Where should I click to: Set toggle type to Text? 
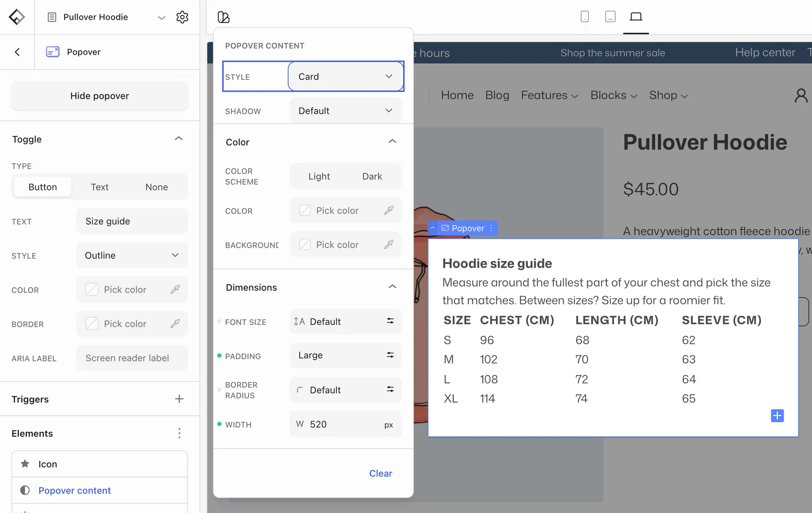tap(100, 187)
